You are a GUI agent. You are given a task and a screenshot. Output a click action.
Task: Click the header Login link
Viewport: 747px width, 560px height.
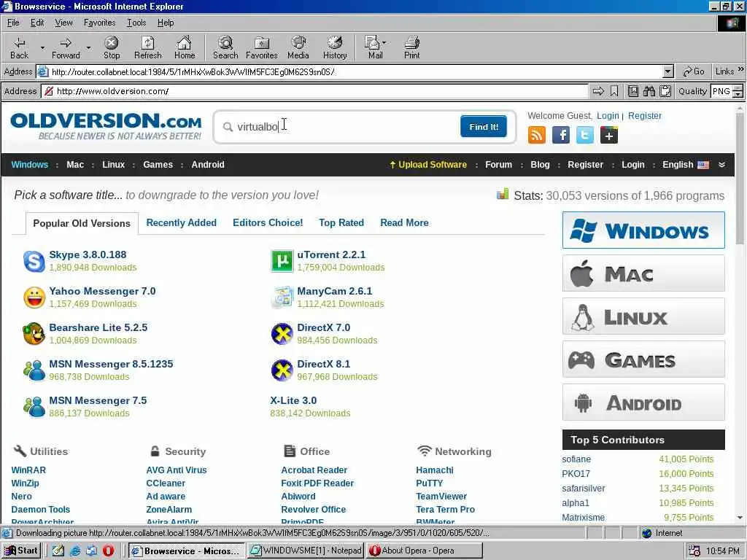click(608, 116)
